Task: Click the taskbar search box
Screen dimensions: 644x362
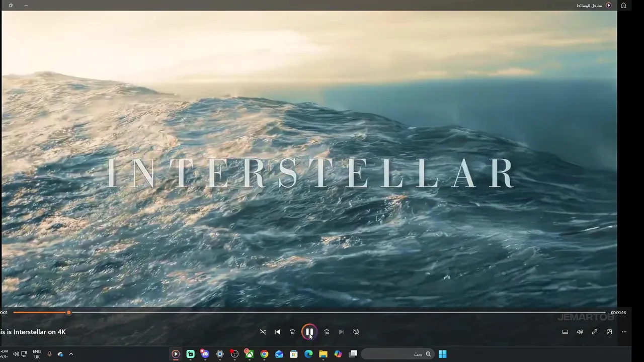Action: click(397, 354)
